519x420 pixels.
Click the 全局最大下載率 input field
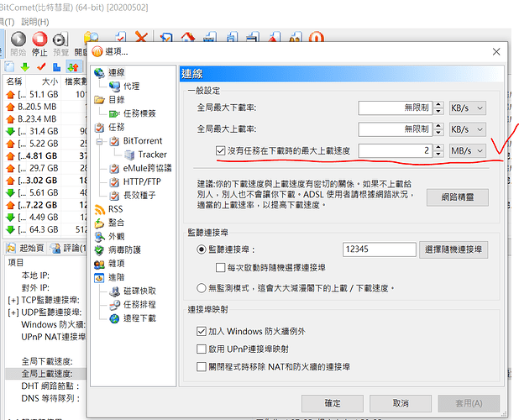pyautogui.click(x=396, y=108)
